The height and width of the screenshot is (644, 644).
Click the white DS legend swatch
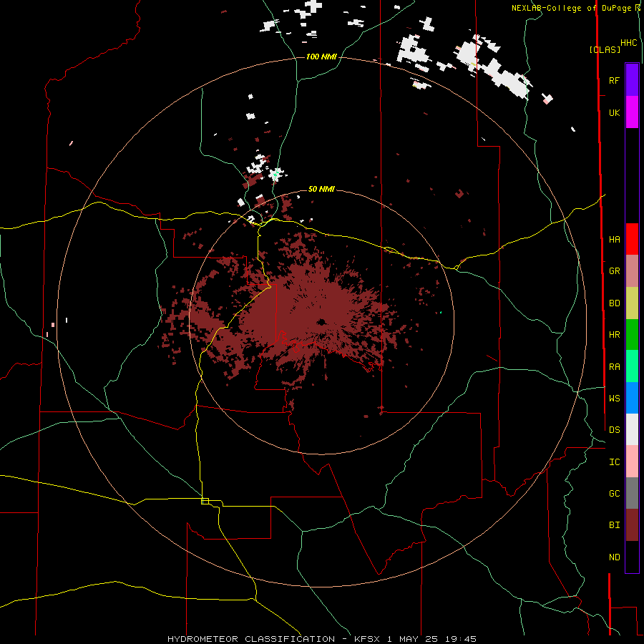[632, 429]
